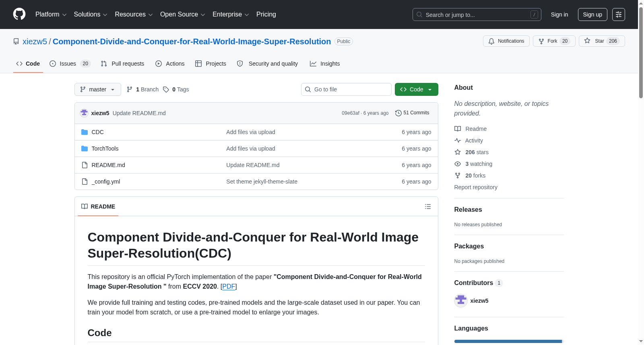The image size is (644, 345).
Task: Click the magnifier icon in Go to file
Action: [308, 89]
